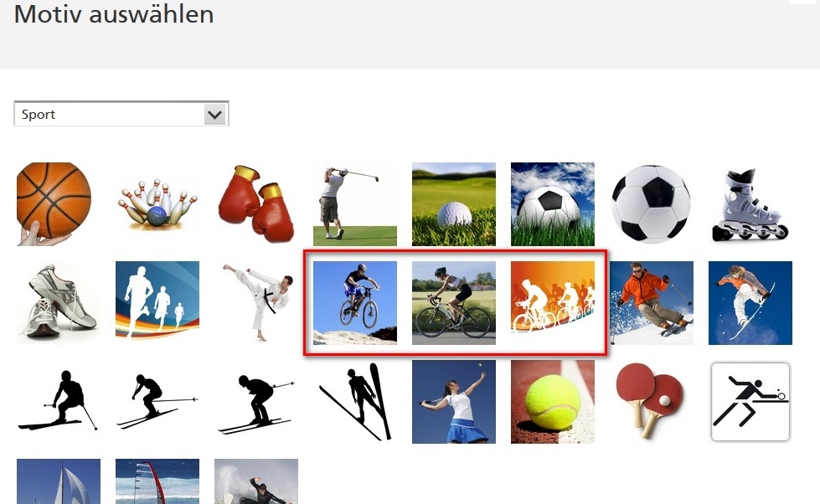Pick the inline skate motif

tap(750, 204)
